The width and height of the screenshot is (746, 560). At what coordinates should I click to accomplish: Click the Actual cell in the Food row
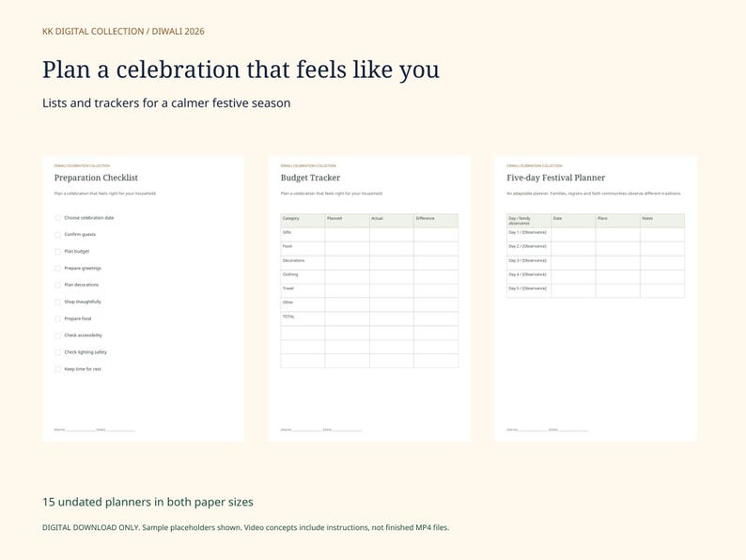[x=392, y=249]
